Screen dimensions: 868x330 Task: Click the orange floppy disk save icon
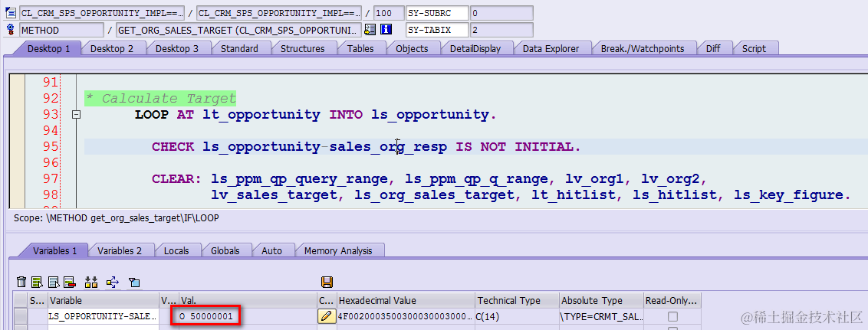(327, 283)
